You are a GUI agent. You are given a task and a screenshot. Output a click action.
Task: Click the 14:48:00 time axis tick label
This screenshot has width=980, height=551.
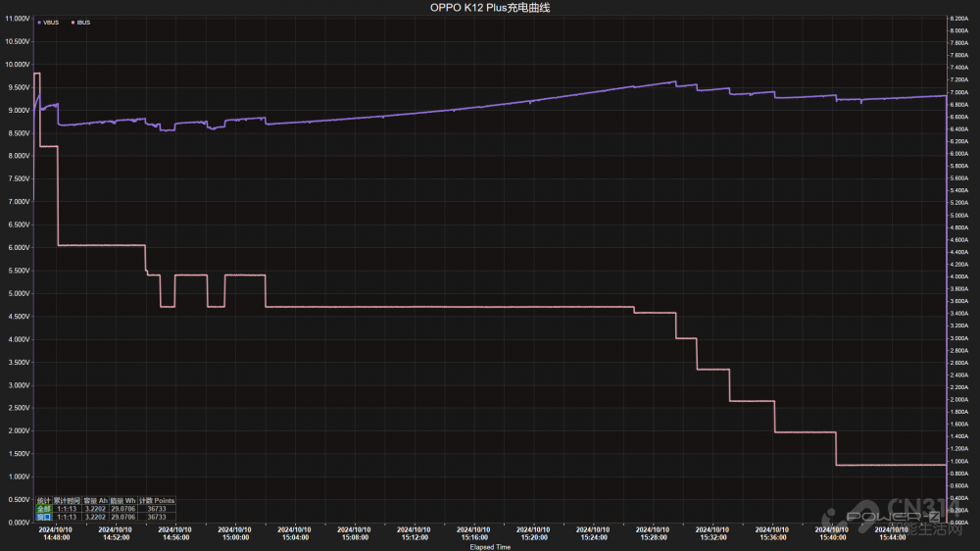coord(56,537)
